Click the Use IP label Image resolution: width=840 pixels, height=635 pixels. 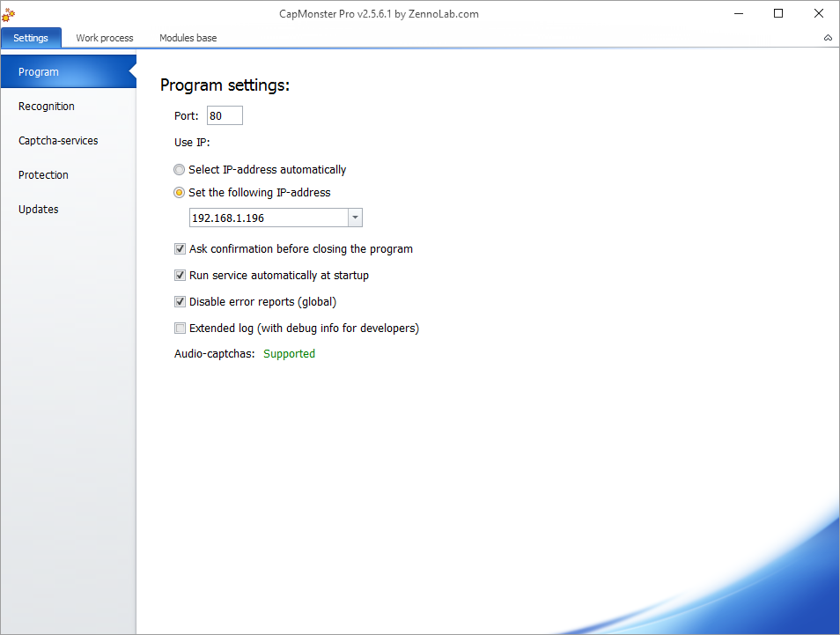[x=192, y=143]
